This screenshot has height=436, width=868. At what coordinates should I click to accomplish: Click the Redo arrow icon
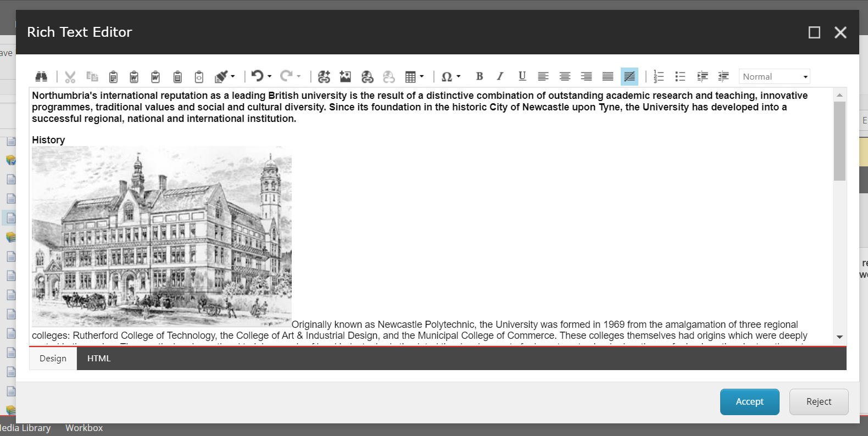286,76
